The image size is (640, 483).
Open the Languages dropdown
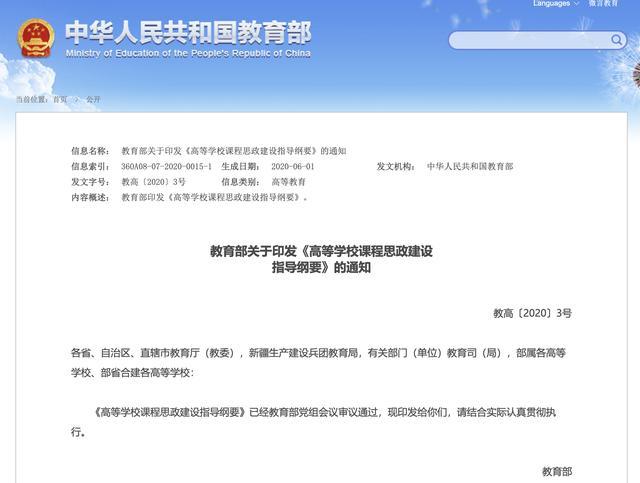tap(554, 4)
